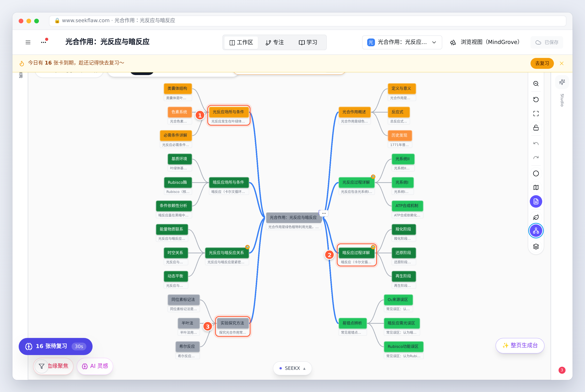Viewport: 585px width, 392px height.
Task: Click the reset rotate icon in canvas toolbar
Action: click(x=536, y=100)
